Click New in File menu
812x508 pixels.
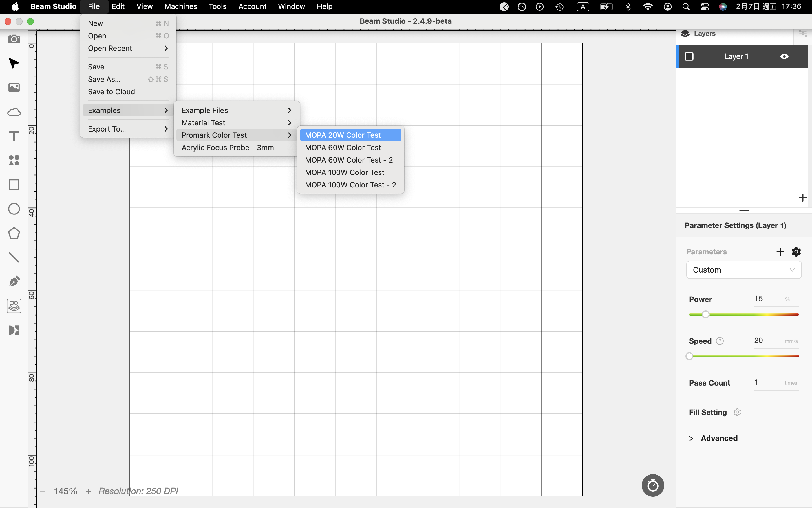click(128, 23)
